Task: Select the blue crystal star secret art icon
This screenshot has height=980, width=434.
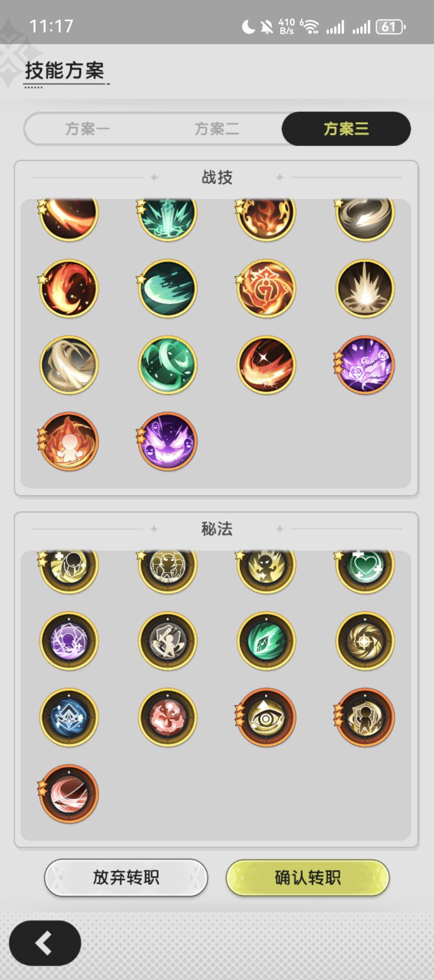Action: (69, 718)
